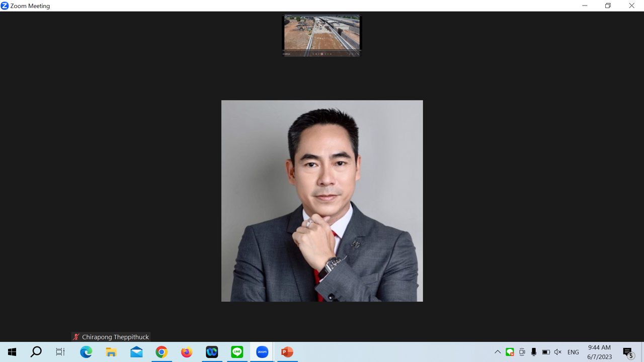Open the notification center
The image size is (644, 362).
(x=628, y=352)
